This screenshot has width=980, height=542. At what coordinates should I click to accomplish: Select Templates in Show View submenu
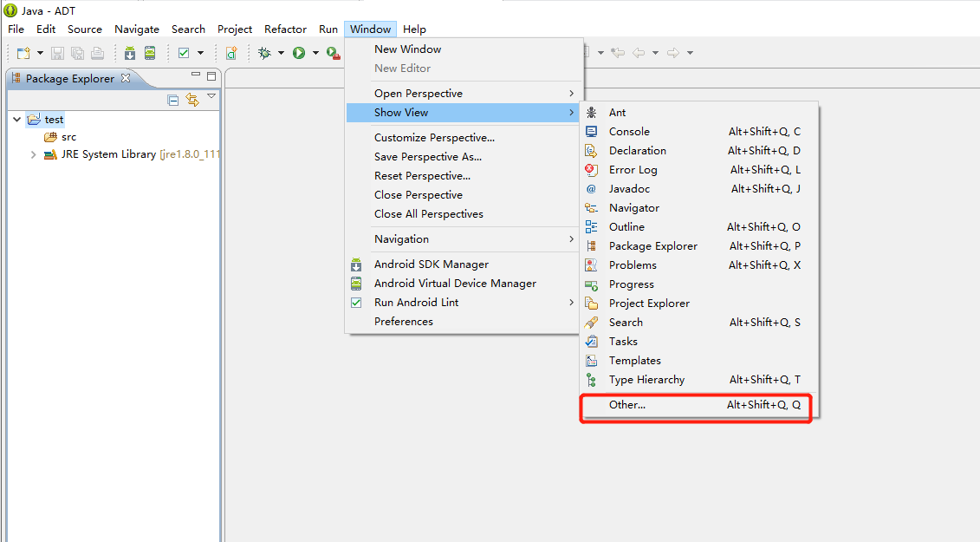699,361
